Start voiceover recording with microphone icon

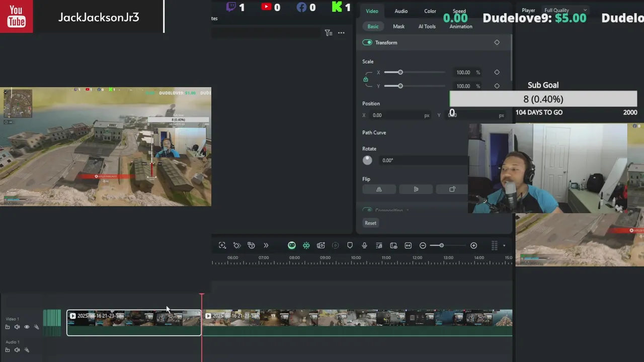(364, 245)
